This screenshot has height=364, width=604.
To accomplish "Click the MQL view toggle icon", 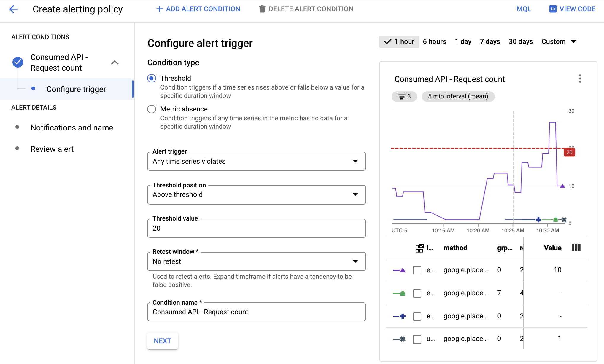I will [x=523, y=9].
